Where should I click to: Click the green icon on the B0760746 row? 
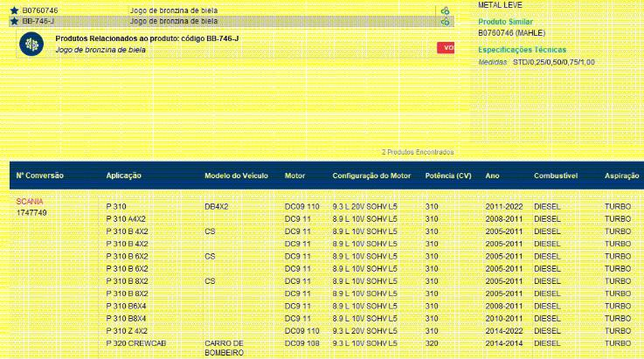point(445,10)
